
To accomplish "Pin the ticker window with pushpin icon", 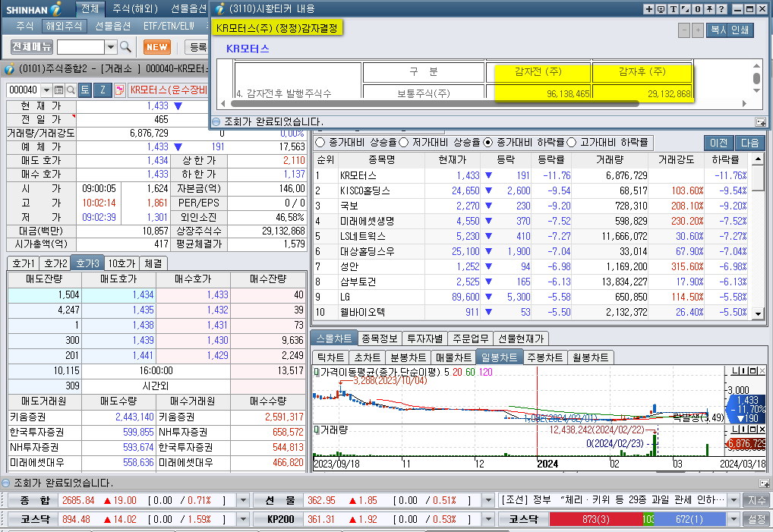I will tap(709, 9).
